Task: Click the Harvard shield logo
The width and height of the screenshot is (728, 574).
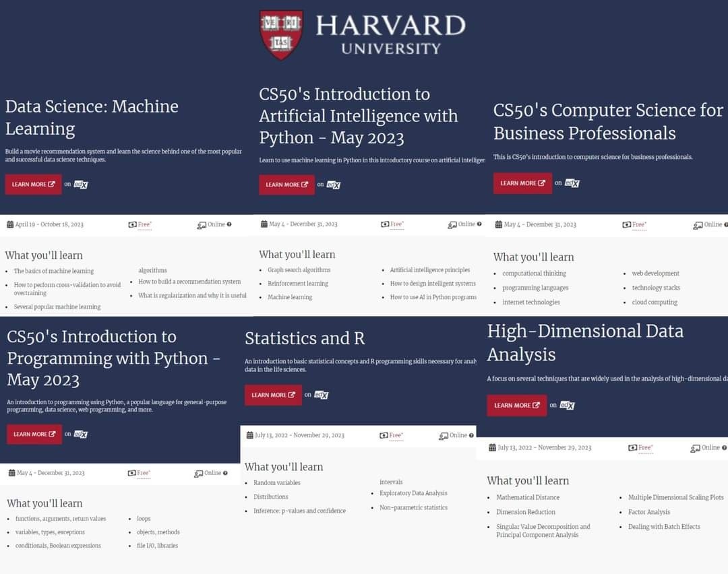Action: (x=281, y=34)
